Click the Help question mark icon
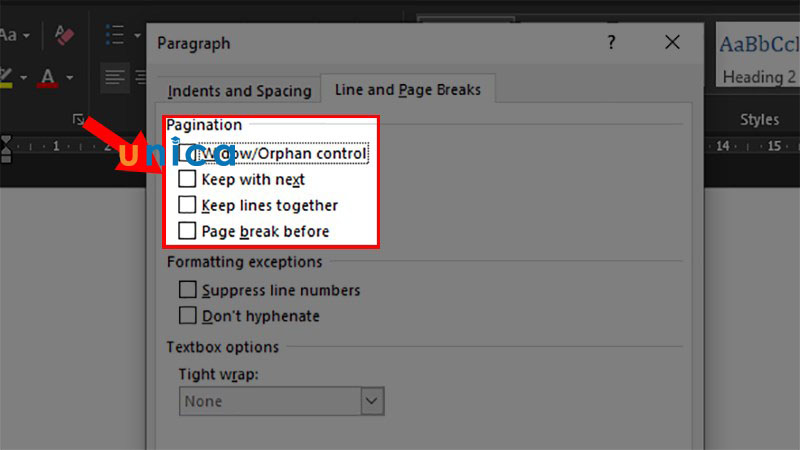Viewport: 800px width, 450px height. 611,44
